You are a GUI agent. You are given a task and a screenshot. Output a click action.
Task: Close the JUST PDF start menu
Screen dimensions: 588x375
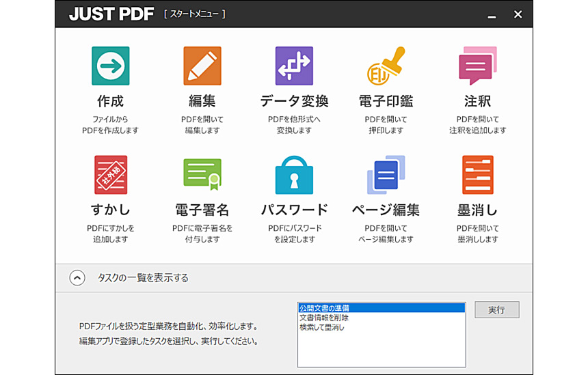click(518, 14)
